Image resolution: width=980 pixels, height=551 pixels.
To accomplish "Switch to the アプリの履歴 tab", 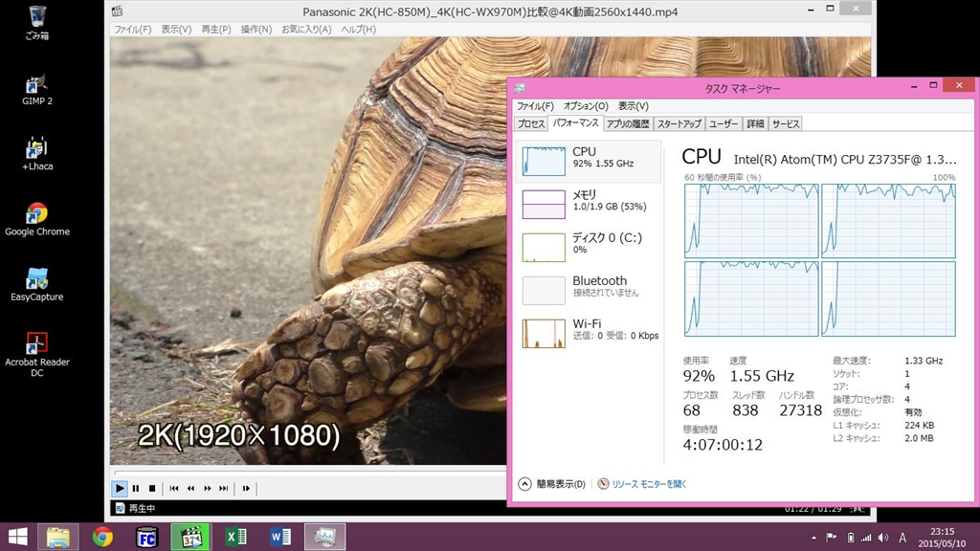I will [x=628, y=124].
